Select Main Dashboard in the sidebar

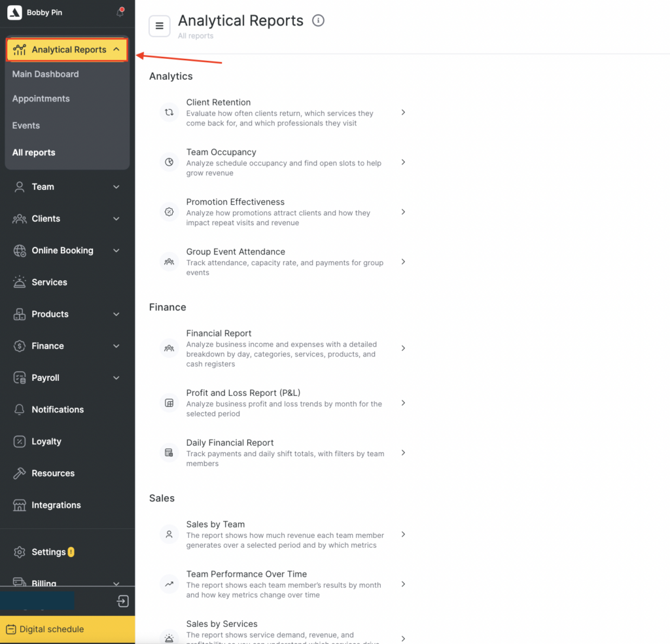(x=45, y=74)
